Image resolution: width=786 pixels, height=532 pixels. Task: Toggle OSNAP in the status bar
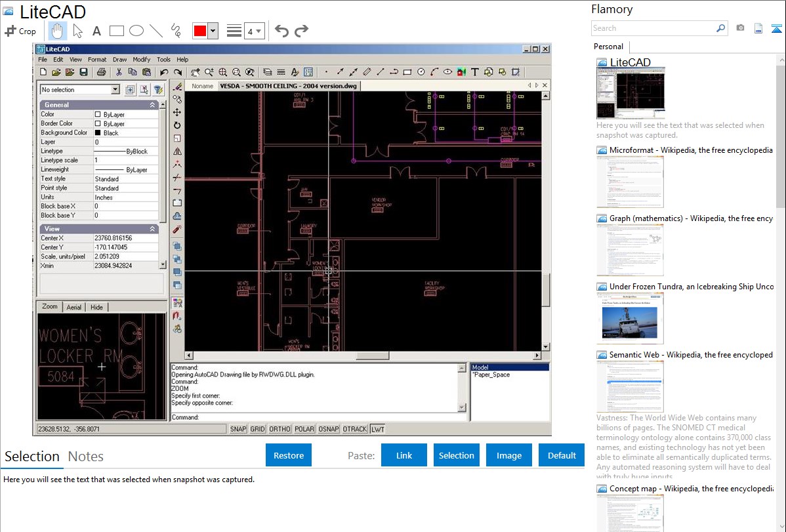click(329, 429)
